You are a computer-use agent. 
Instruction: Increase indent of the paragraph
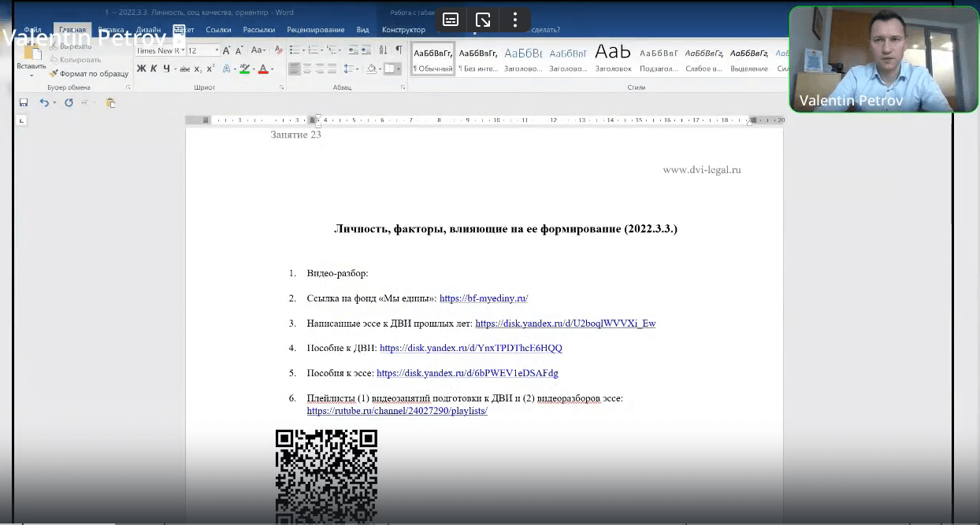tap(366, 50)
